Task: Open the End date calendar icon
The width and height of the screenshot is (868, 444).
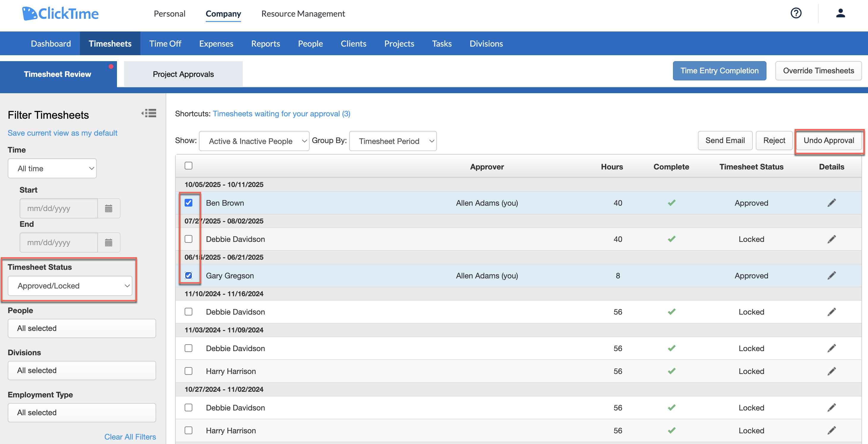Action: [109, 242]
